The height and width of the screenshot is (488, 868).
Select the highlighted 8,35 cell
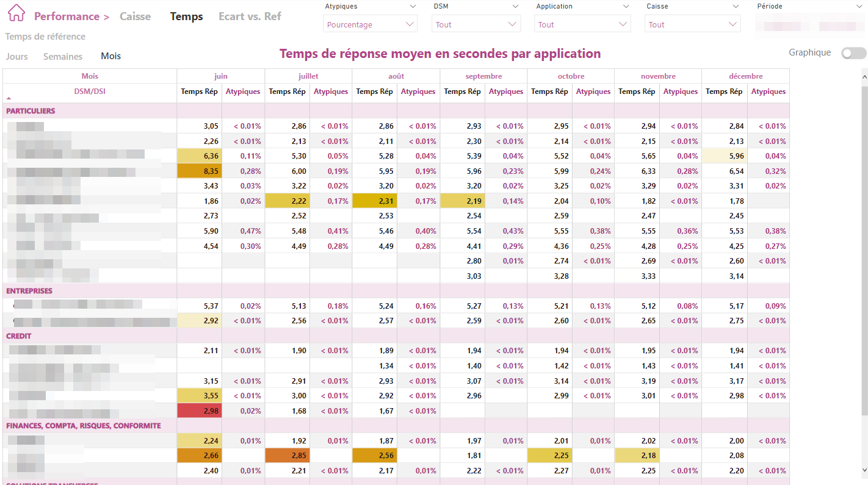tap(200, 171)
